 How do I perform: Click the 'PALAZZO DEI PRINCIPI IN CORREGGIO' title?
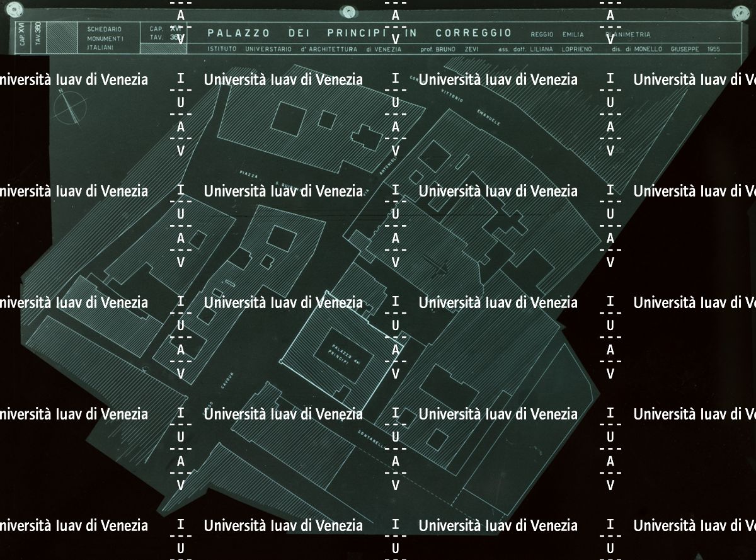[359, 33]
